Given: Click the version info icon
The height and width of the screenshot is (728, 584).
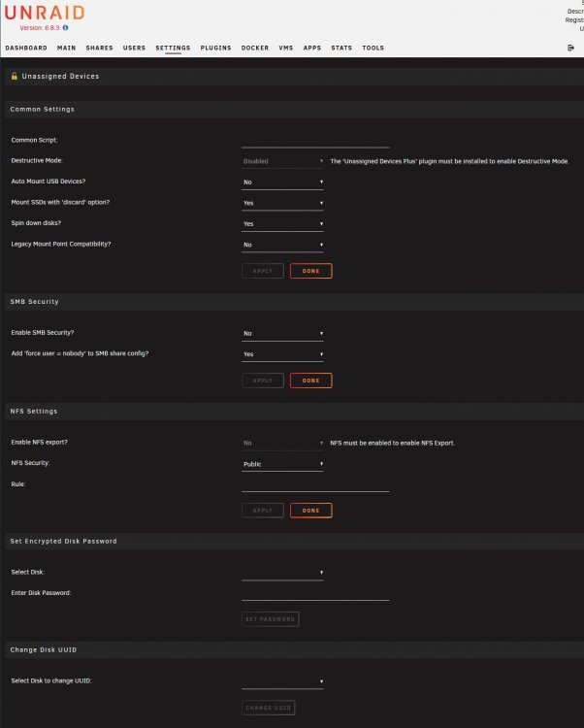Looking at the screenshot, I should (65, 28).
